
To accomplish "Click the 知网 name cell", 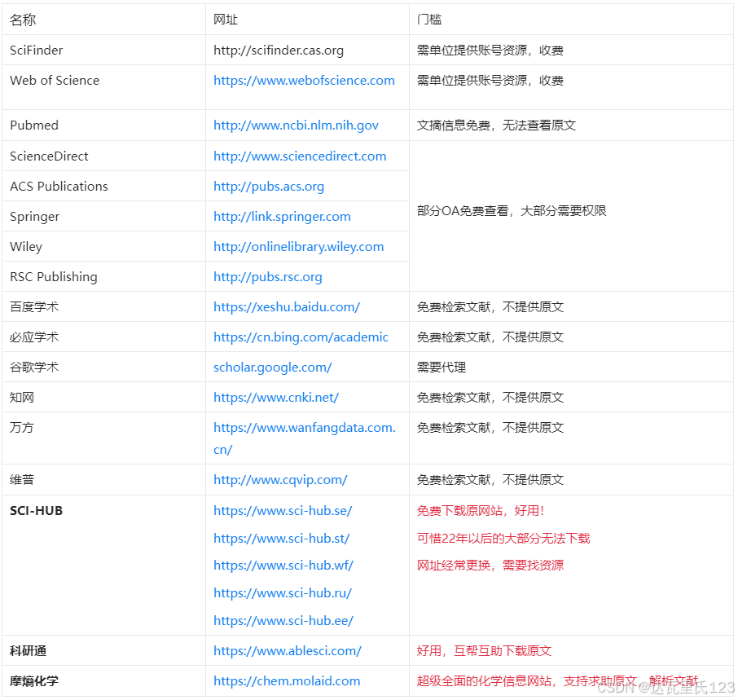I will click(103, 397).
